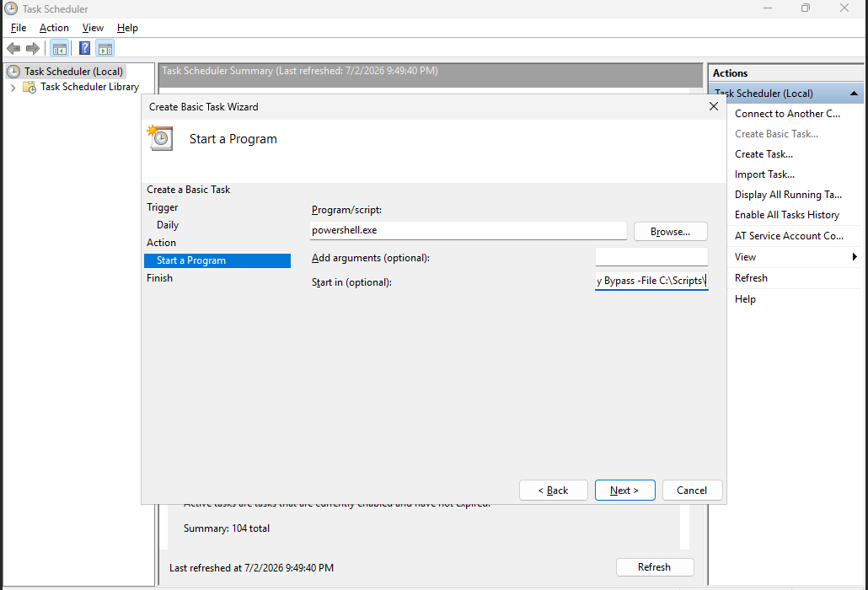Select the Trigger wizard step
Screen dimensions: 868x590
pyautogui.click(x=162, y=207)
